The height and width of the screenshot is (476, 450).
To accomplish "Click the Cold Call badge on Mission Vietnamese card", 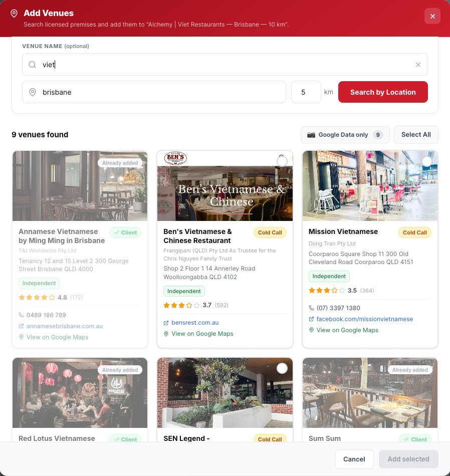I will [x=415, y=232].
